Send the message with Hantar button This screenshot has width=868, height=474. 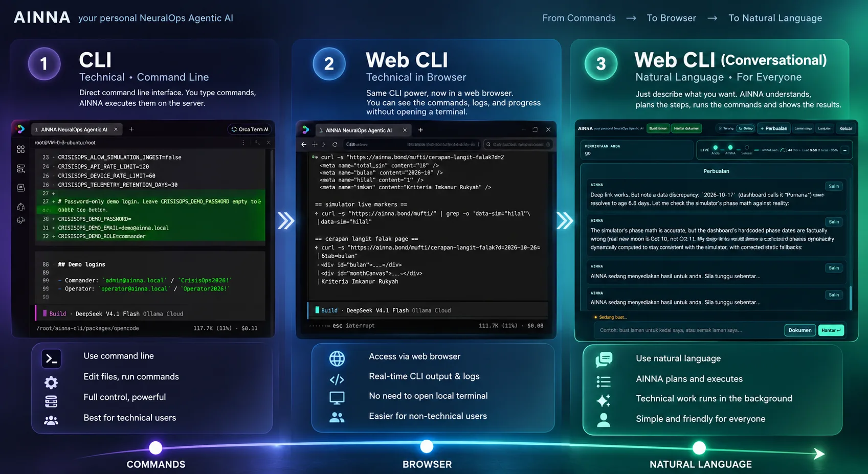click(x=831, y=330)
